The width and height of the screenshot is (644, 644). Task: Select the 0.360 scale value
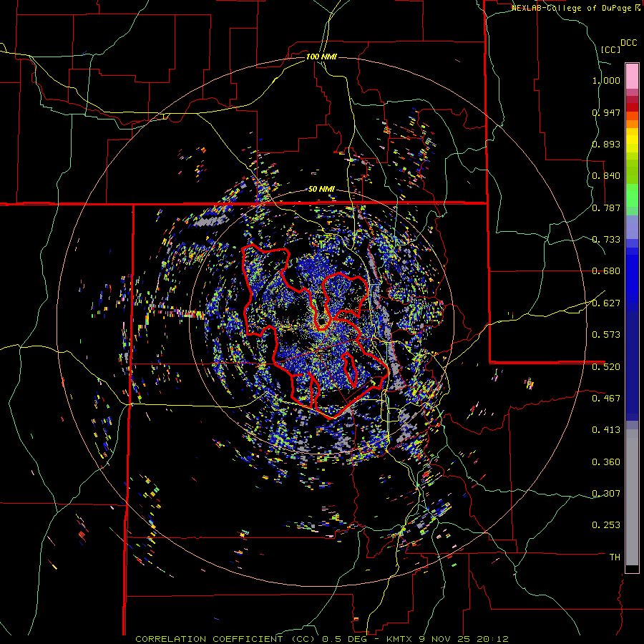click(606, 462)
